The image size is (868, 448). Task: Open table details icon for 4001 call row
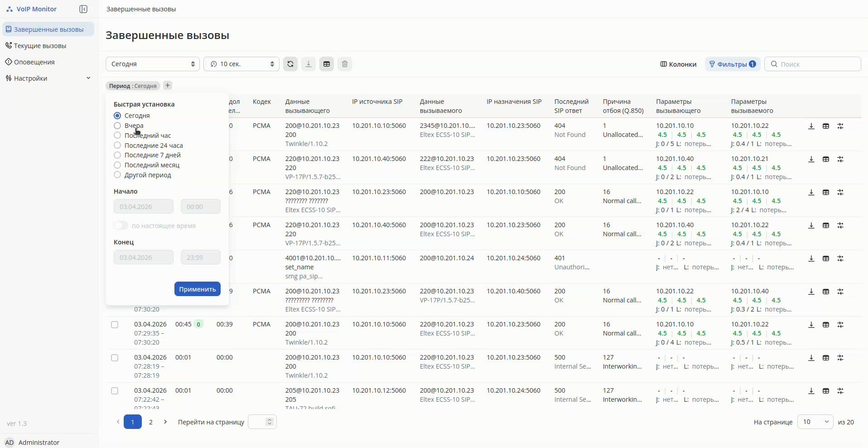click(x=826, y=258)
